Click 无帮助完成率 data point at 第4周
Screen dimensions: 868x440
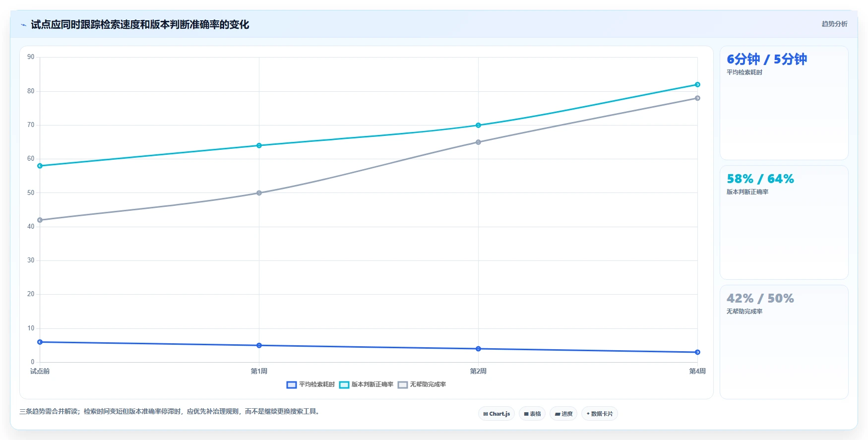pyautogui.click(x=697, y=98)
